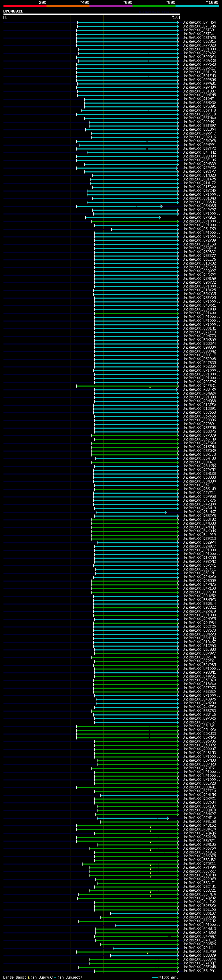Open the UniRef100_A5AXX8 hit

[199, 61]
